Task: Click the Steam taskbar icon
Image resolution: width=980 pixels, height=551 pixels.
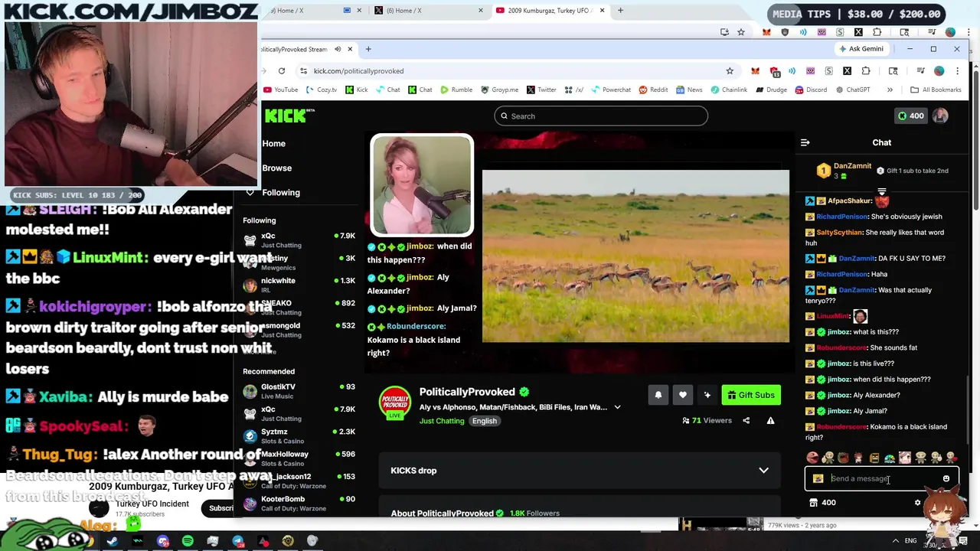Action: [x=113, y=541]
